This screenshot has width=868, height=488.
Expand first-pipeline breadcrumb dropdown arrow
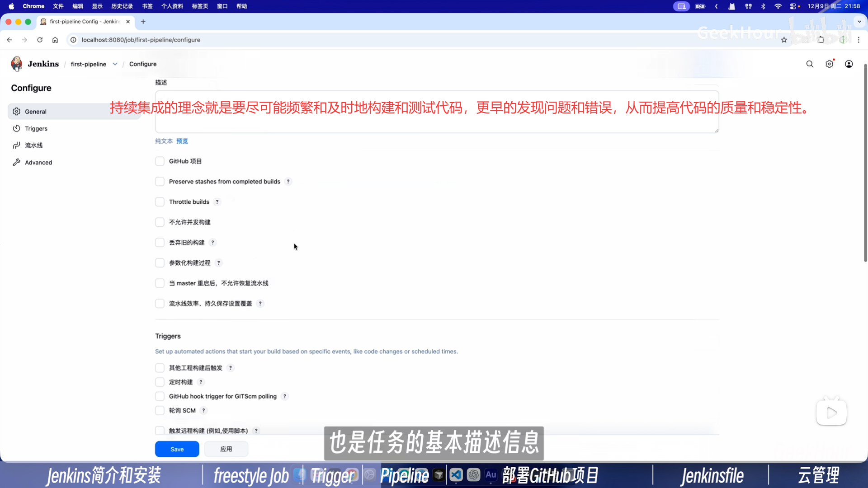click(115, 64)
